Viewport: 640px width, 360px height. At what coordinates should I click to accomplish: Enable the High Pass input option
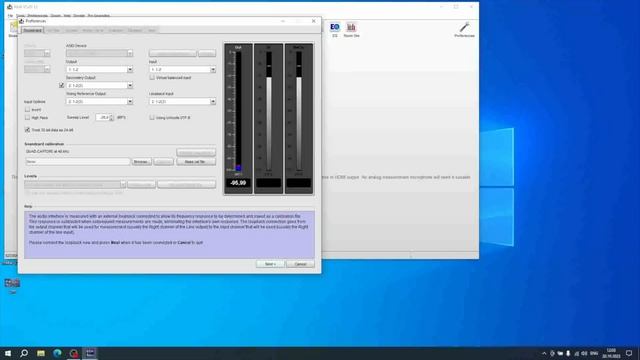tap(27, 118)
